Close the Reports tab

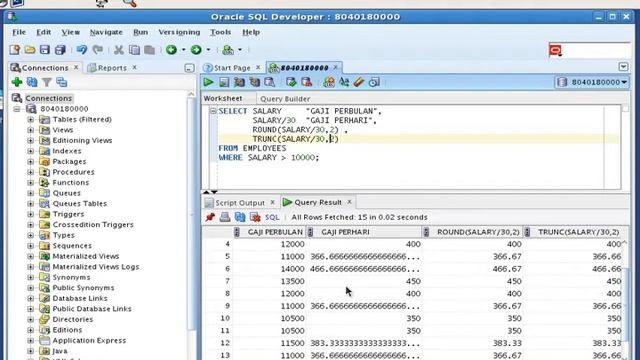(x=134, y=67)
